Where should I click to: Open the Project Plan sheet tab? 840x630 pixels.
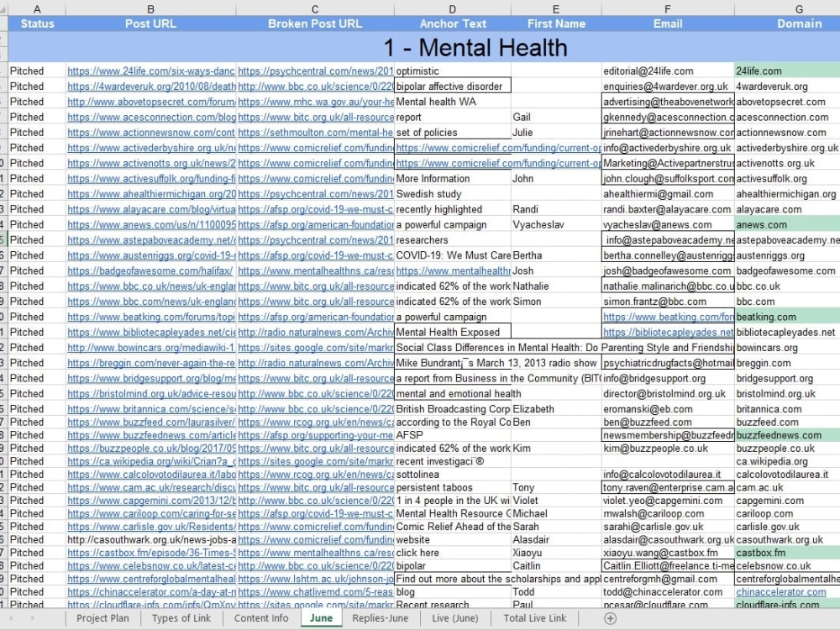(x=102, y=618)
